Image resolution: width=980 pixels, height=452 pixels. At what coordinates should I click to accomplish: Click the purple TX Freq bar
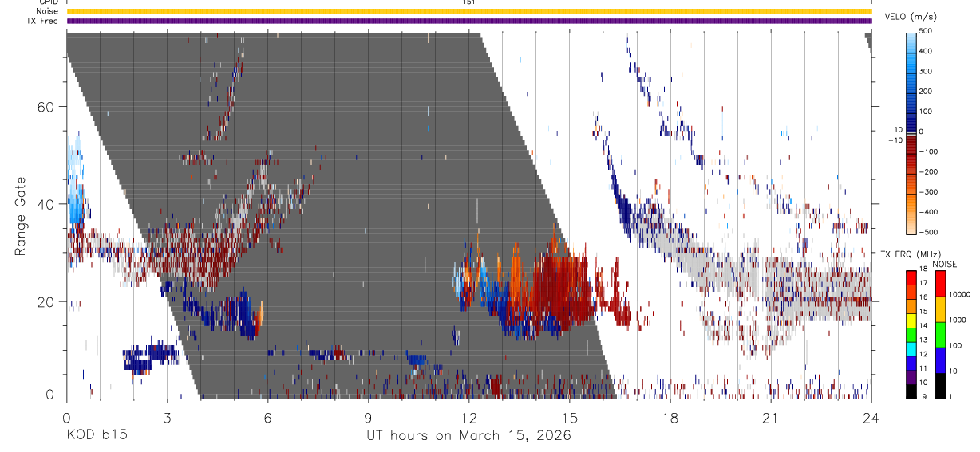point(469,21)
